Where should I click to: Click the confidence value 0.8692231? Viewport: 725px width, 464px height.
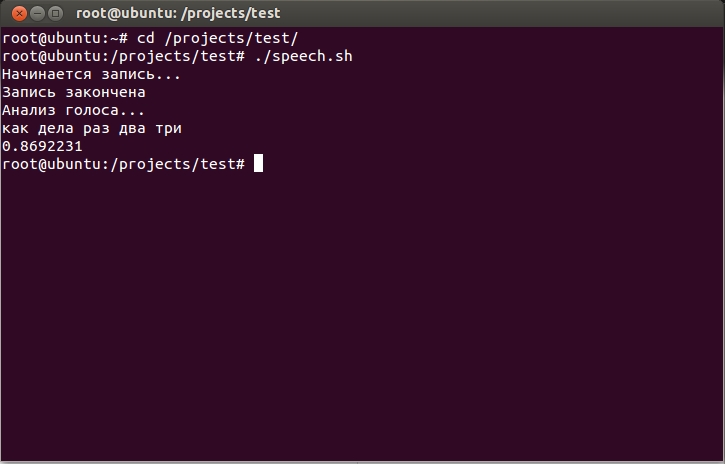click(x=42, y=146)
